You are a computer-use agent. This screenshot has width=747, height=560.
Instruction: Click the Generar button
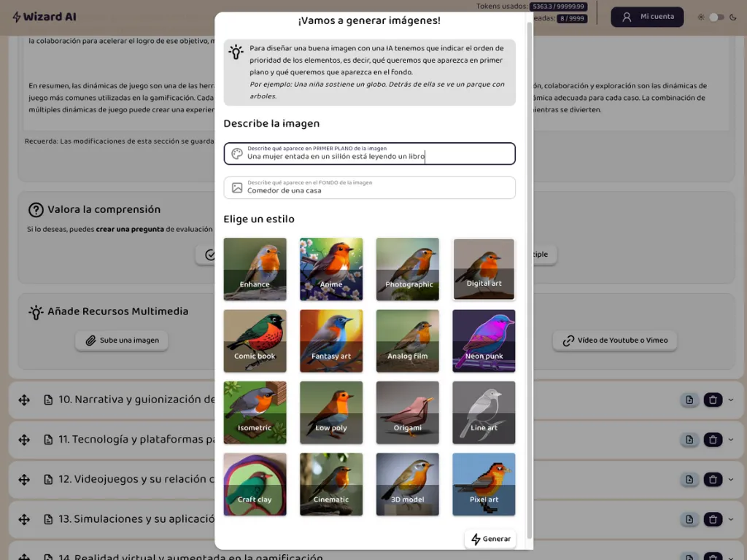coord(490,539)
